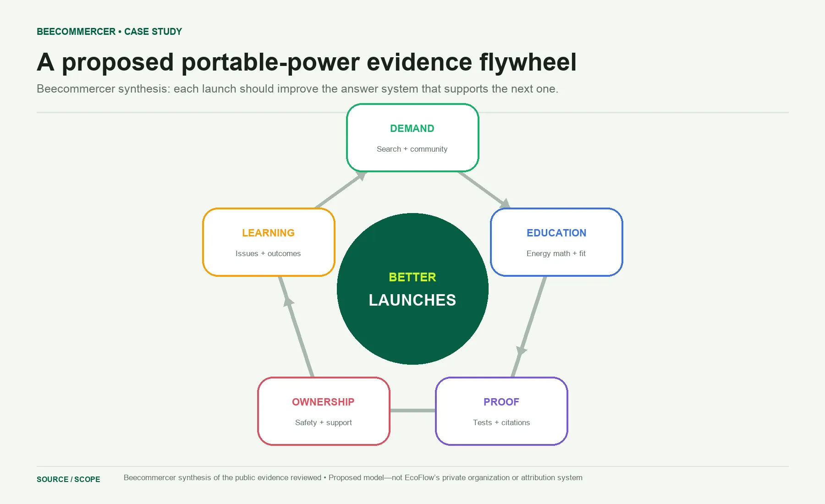Select the 'Energy math + fit' text
This screenshot has height=504, width=825.
coord(556,253)
